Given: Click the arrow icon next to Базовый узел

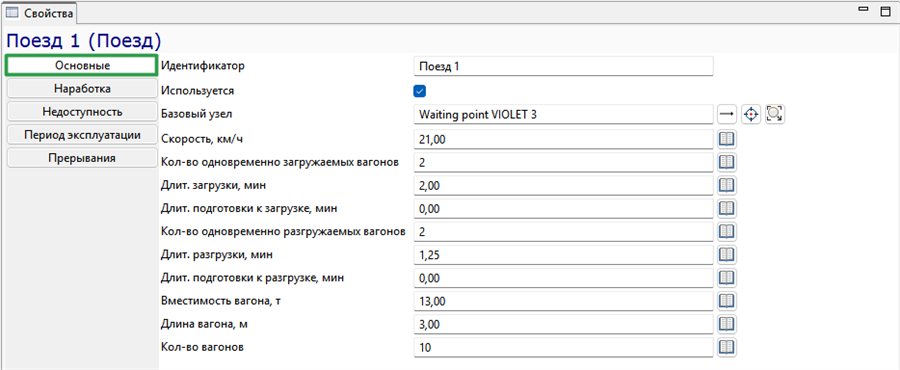Looking at the screenshot, I should (727, 114).
